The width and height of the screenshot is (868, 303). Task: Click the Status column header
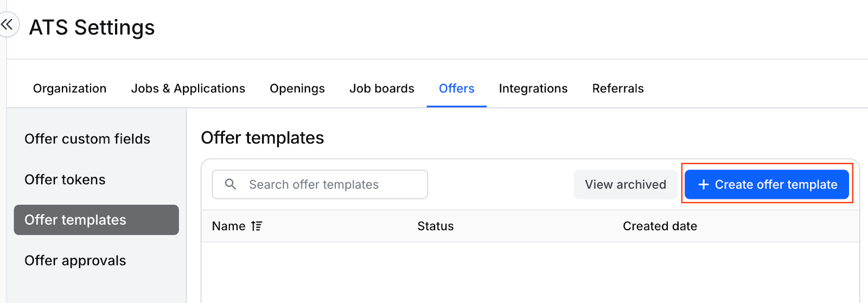(436, 226)
